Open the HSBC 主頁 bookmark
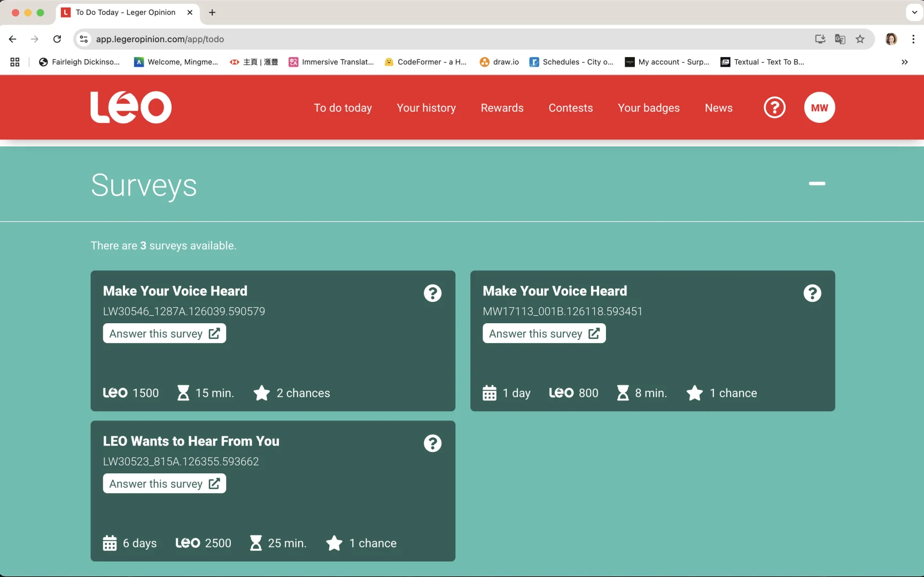Screen dimensions: 924x577 (x=254, y=62)
